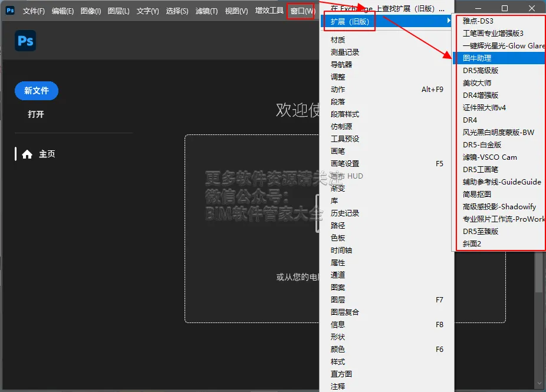Choose 图层 F7 menu entry
This screenshot has width=546, height=392.
point(387,299)
